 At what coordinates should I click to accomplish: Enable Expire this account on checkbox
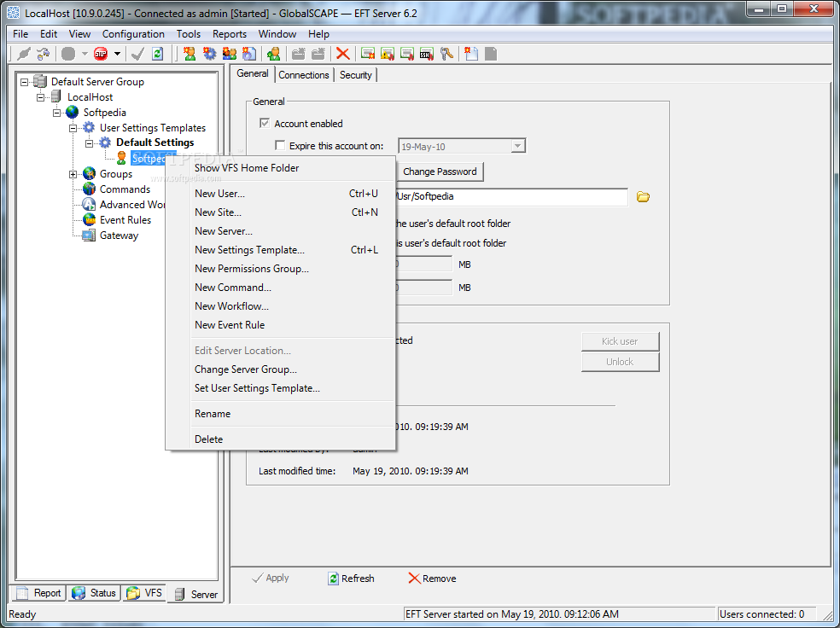(280, 146)
